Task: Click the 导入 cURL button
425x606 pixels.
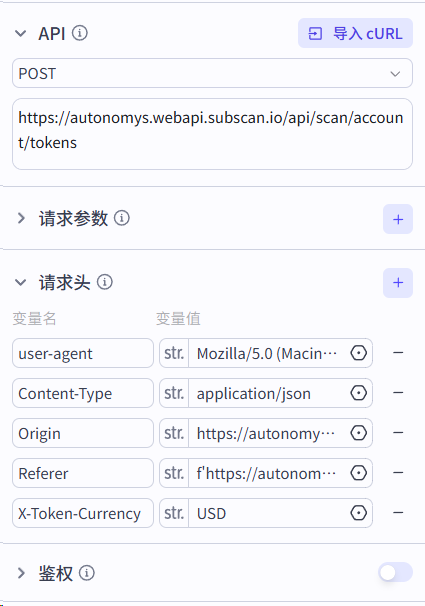Action: (x=355, y=33)
